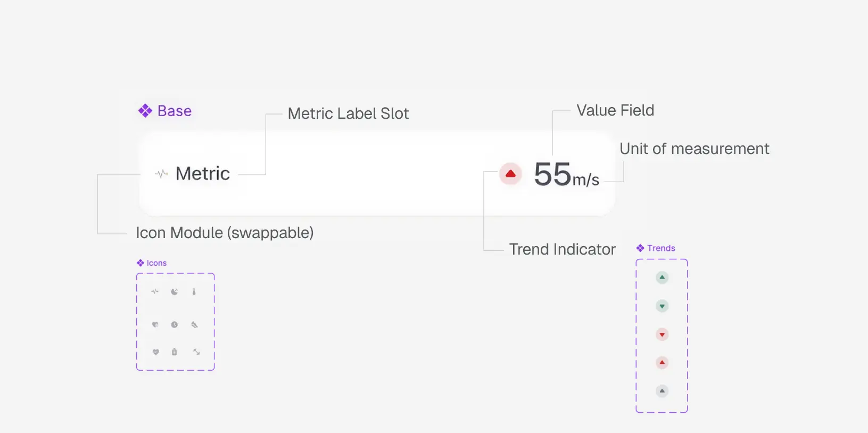Click the Icons component set label
Image resolution: width=868 pixels, height=433 pixels.
(x=156, y=263)
